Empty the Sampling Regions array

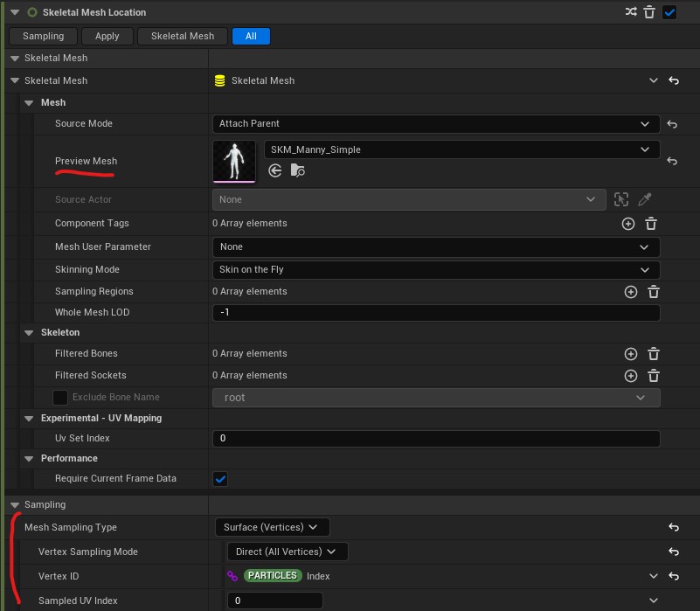coord(654,292)
